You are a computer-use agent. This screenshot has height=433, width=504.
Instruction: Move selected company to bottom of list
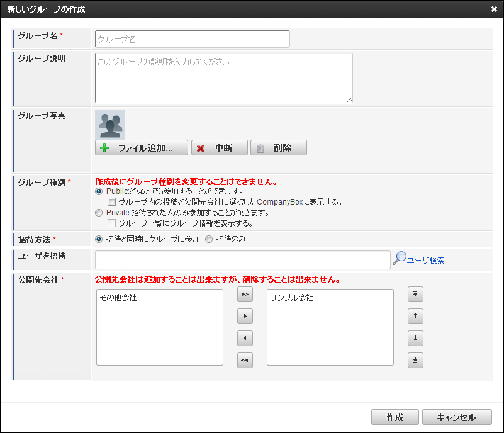[x=415, y=360]
